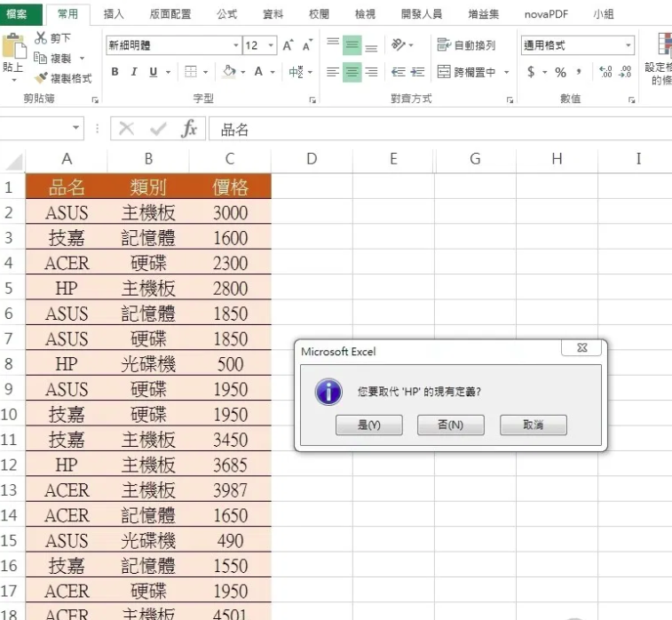
Task: Click the Insert Function fx icon
Action: tap(188, 128)
